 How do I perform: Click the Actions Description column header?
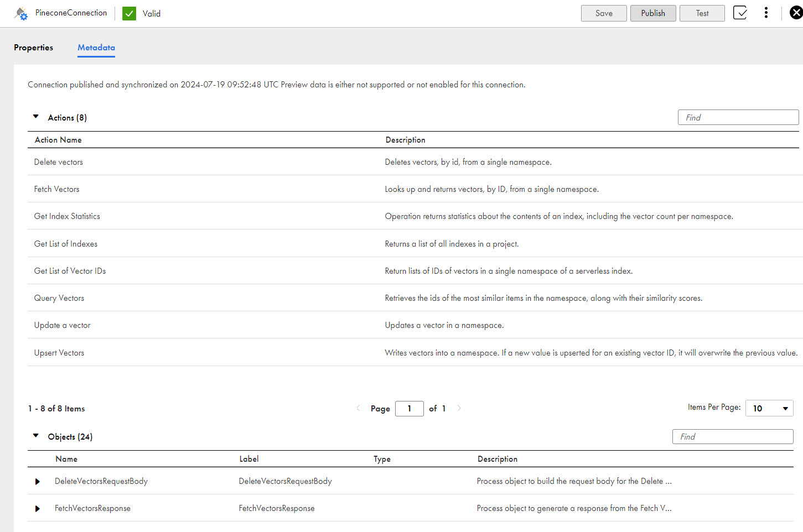click(406, 140)
